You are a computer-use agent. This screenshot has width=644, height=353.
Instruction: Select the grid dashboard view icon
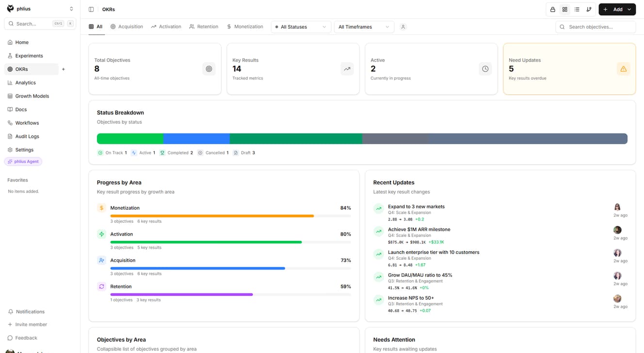(564, 9)
